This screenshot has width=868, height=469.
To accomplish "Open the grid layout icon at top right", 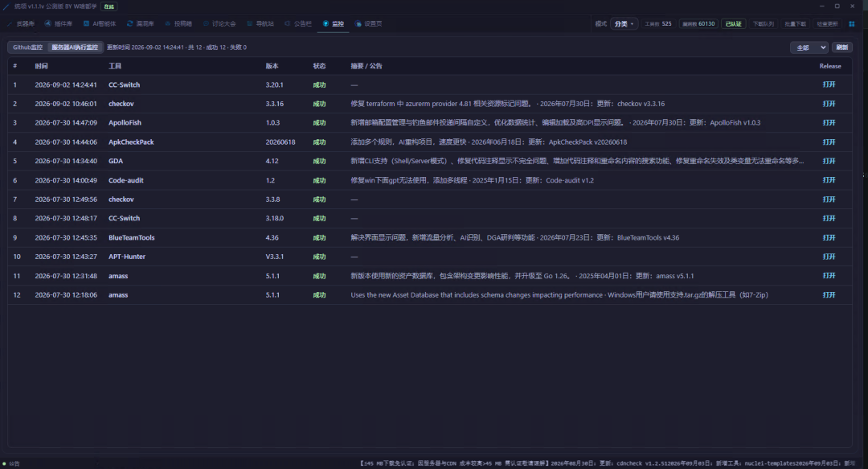I will tap(852, 24).
